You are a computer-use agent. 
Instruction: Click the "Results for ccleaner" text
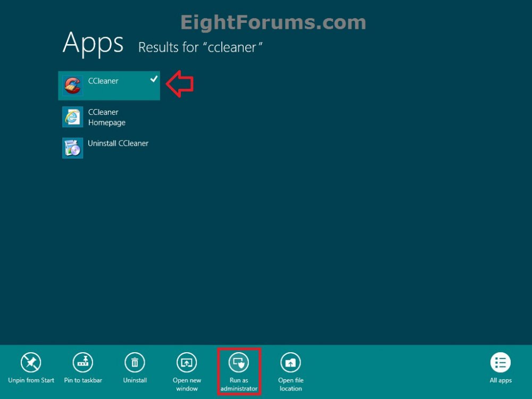(200, 47)
